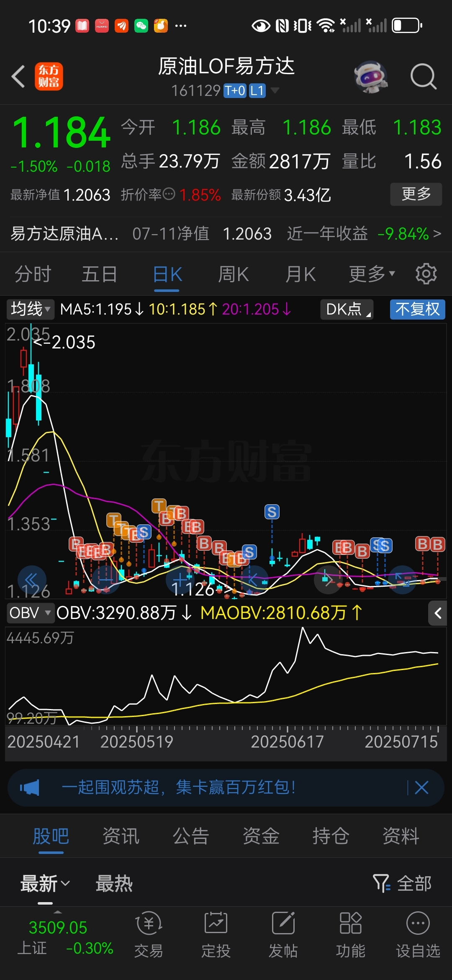
Task: Open the OBV sub-indicator dropdown
Action: [31, 613]
